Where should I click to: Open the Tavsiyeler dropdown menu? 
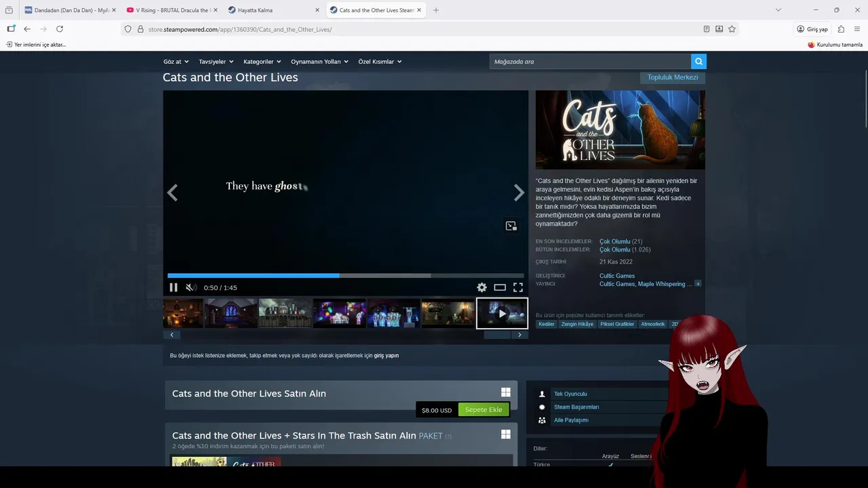(216, 62)
